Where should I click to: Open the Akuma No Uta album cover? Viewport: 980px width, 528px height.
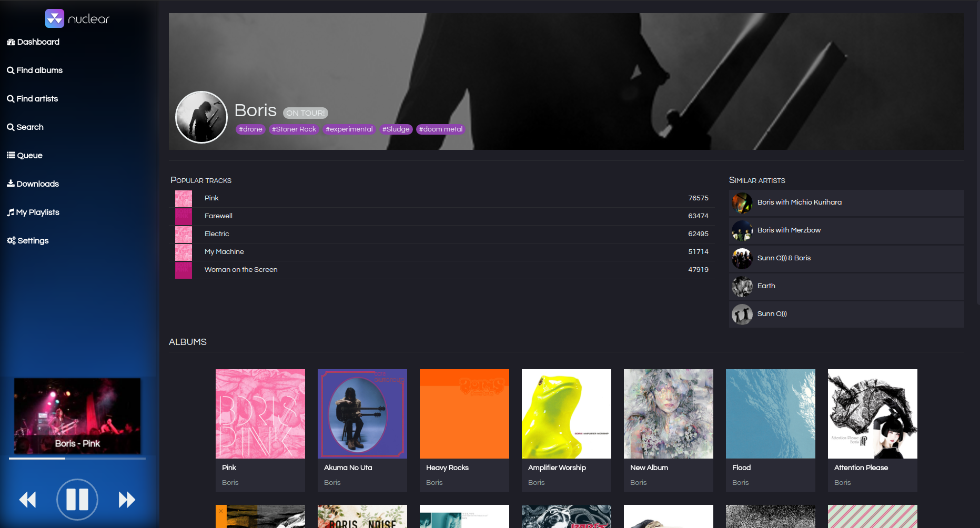pos(362,414)
